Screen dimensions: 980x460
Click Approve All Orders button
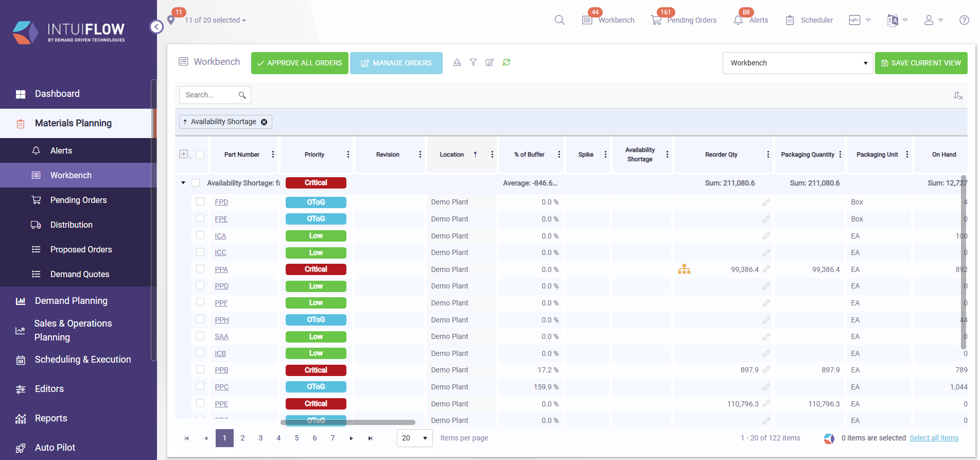(x=300, y=63)
